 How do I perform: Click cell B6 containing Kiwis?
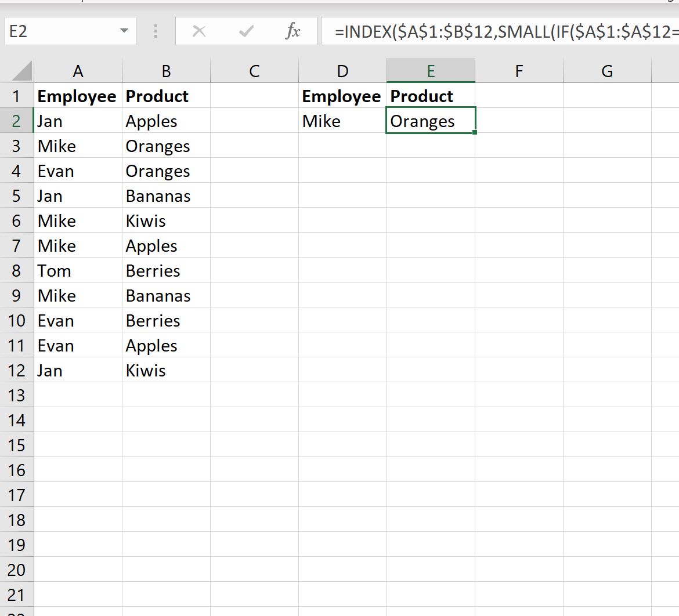[167, 221]
